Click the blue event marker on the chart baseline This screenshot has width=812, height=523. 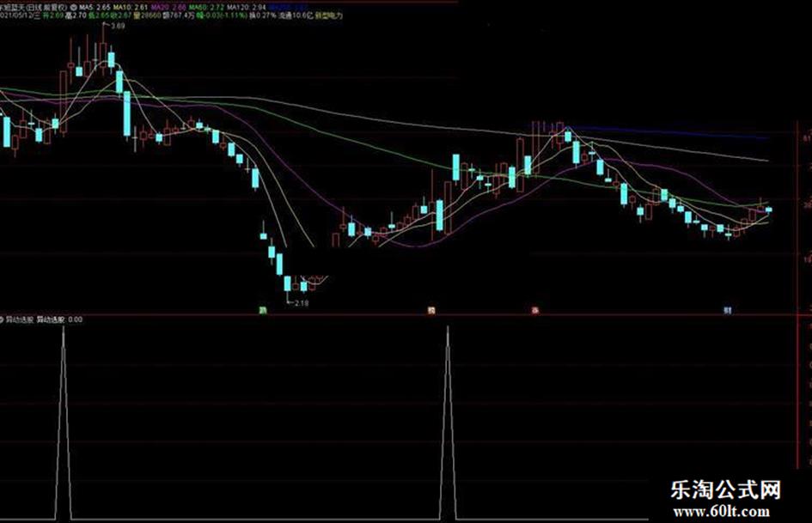point(728,311)
